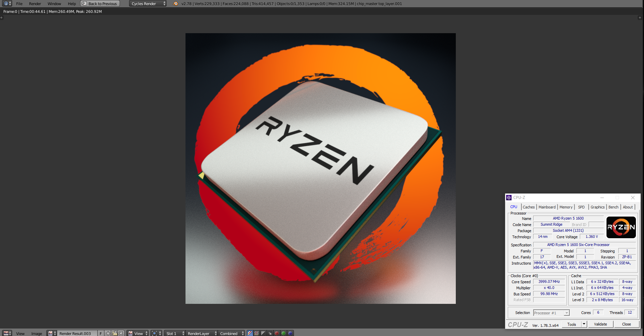Open the Slot 1 render slot dropdown
The image size is (644, 336).
[175, 333]
